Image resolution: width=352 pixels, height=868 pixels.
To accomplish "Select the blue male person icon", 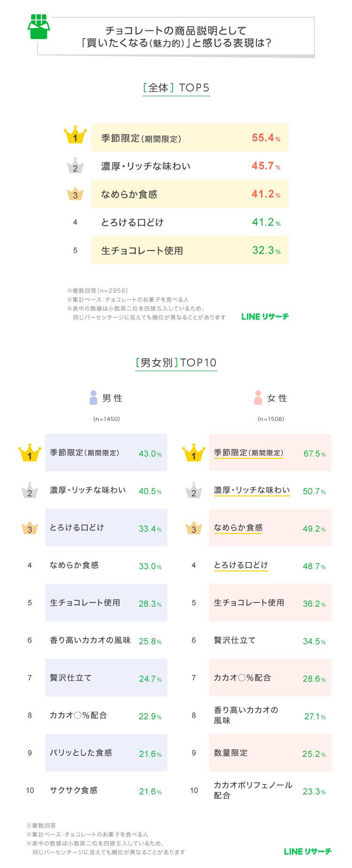I will (93, 397).
